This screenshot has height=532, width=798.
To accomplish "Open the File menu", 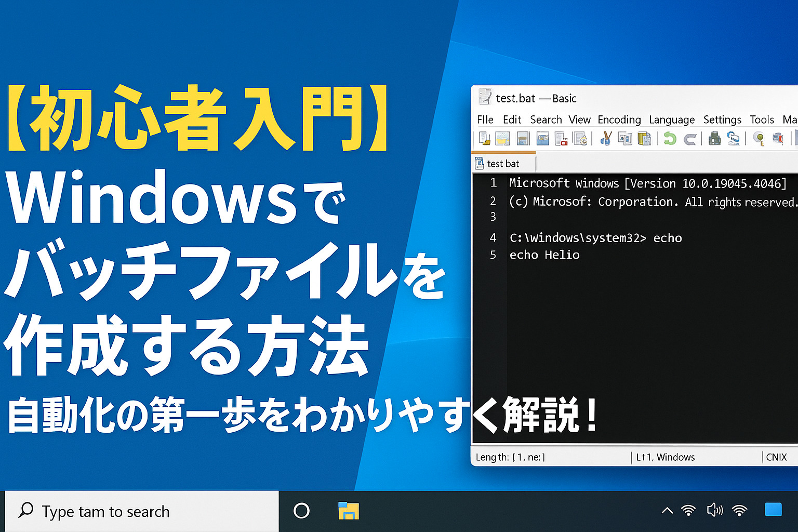I will [485, 119].
